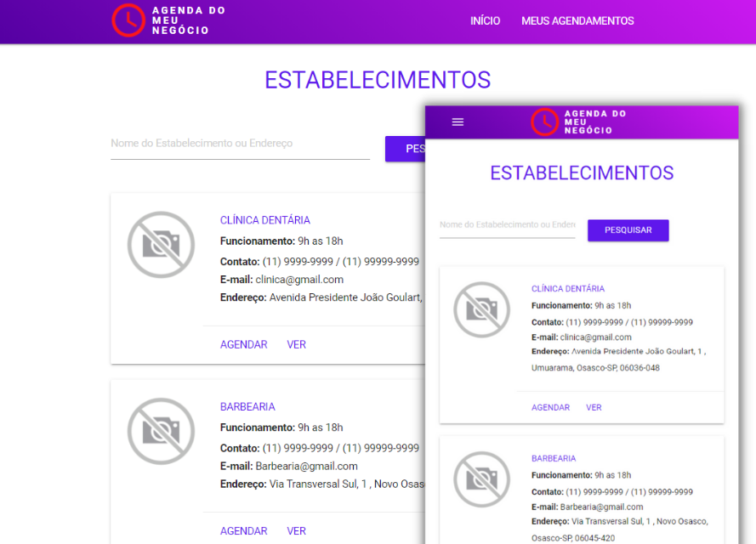Image resolution: width=756 pixels, height=544 pixels.
Task: Click VER for the Barbearia card
Action: [x=296, y=530]
